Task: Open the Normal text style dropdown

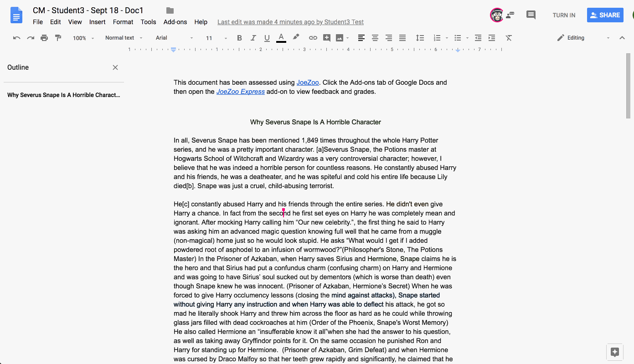Action: click(x=124, y=38)
